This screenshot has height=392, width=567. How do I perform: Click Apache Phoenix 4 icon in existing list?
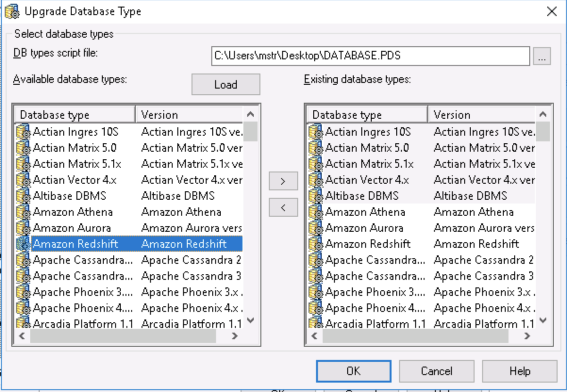(x=316, y=308)
